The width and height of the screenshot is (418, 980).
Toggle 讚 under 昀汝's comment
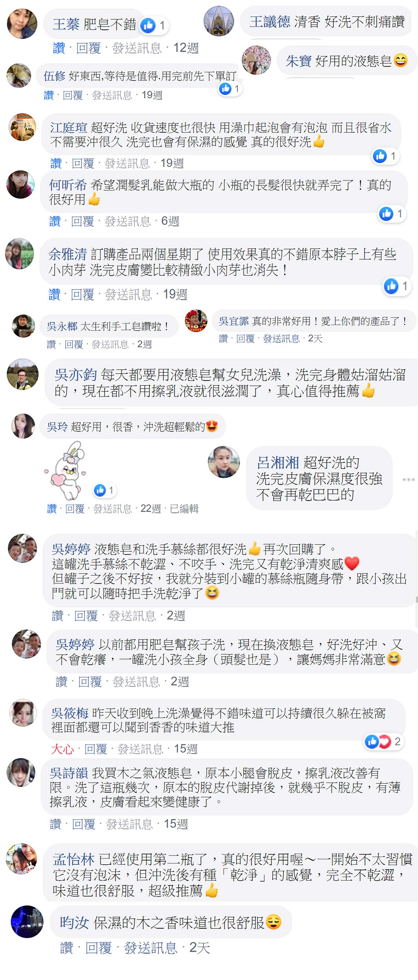point(67,948)
